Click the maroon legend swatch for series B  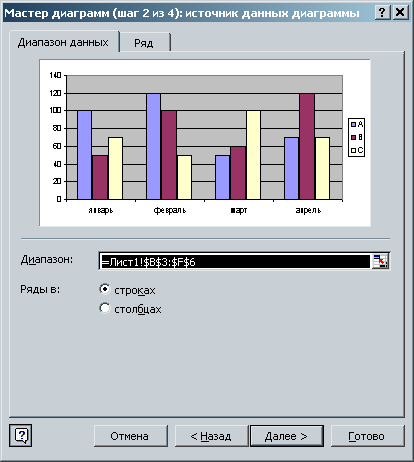click(354, 138)
